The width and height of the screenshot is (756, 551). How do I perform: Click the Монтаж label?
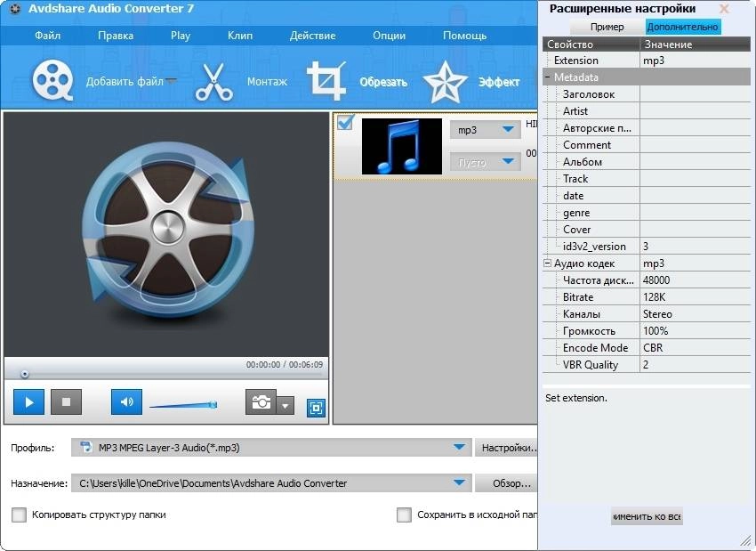267,82
